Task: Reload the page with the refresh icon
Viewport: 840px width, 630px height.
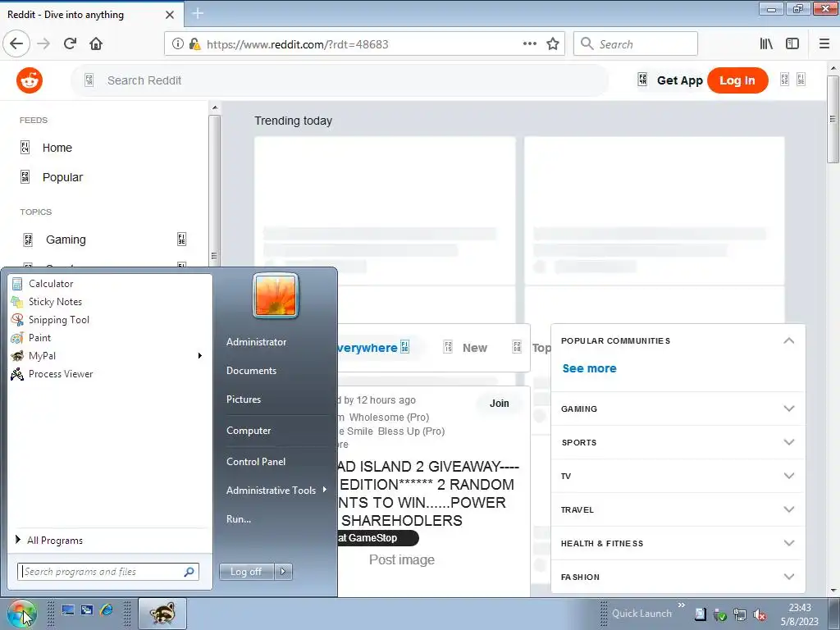Action: 70,44
